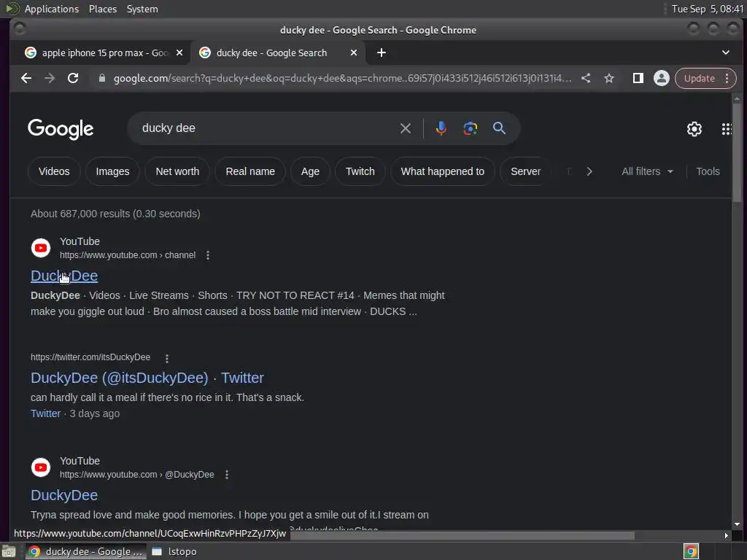The height and width of the screenshot is (560, 747).
Task: Click the show desktop icon in bottom panel
Action: pyautogui.click(x=9, y=551)
